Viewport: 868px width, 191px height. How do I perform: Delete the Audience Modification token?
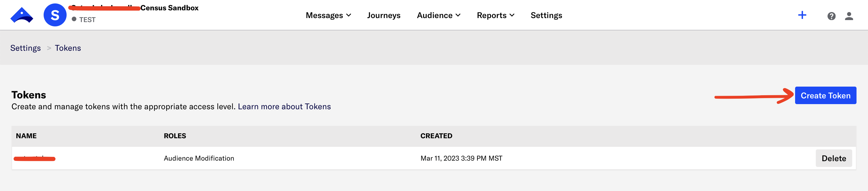(x=834, y=158)
